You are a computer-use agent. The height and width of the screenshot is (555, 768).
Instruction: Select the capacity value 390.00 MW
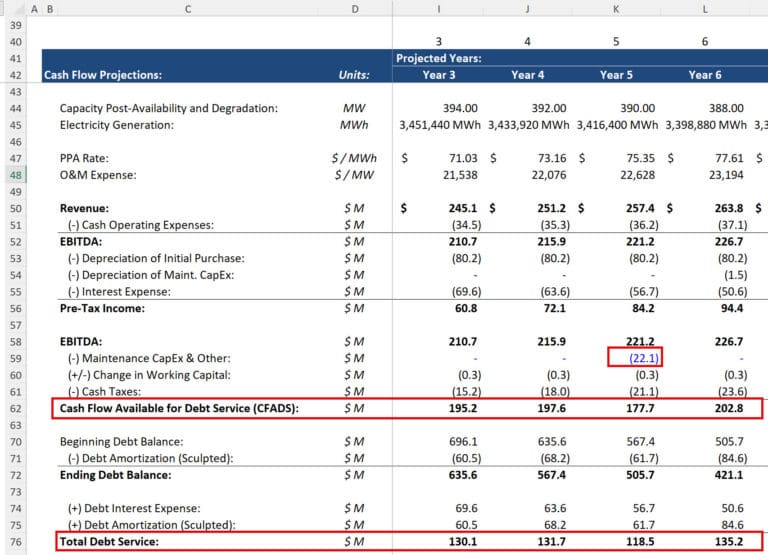coord(637,108)
